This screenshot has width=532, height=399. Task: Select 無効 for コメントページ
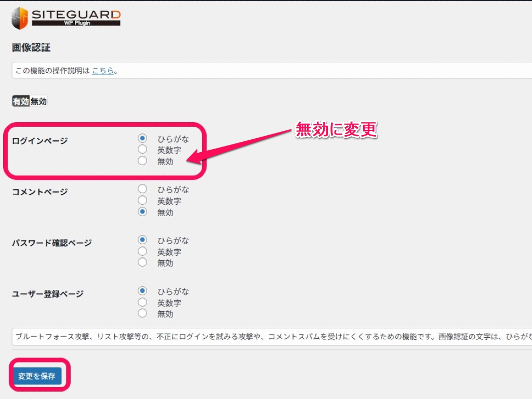point(142,211)
